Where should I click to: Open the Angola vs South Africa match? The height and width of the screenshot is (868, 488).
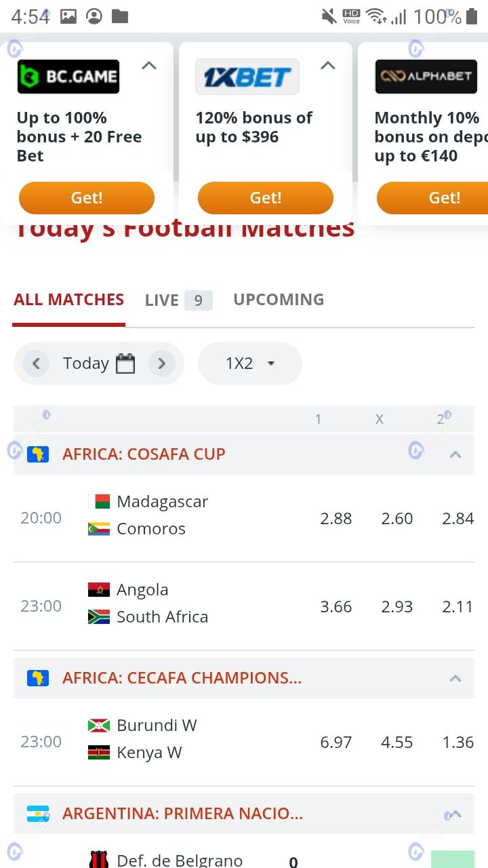[162, 604]
